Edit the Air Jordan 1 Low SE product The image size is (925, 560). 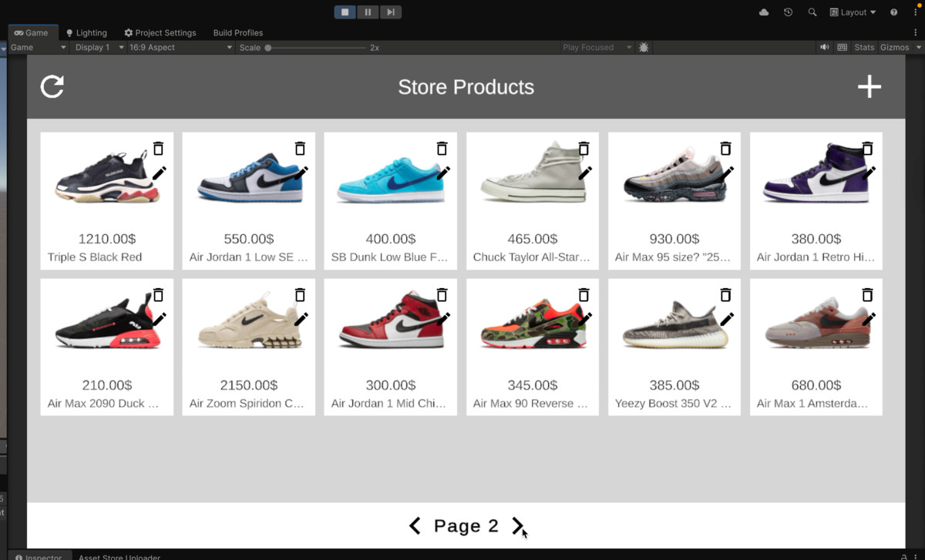(301, 173)
